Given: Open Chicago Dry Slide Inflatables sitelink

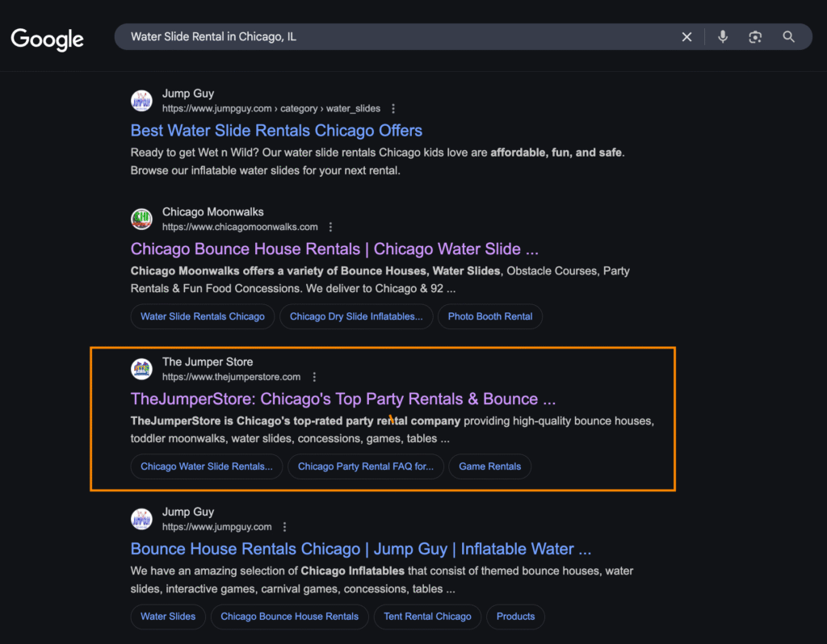Looking at the screenshot, I should coord(356,316).
